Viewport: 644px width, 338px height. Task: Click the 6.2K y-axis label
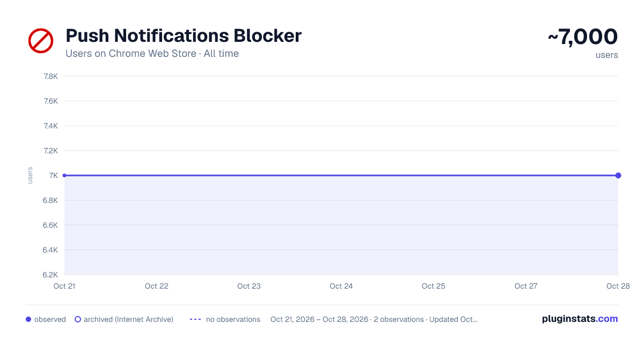[50, 275]
